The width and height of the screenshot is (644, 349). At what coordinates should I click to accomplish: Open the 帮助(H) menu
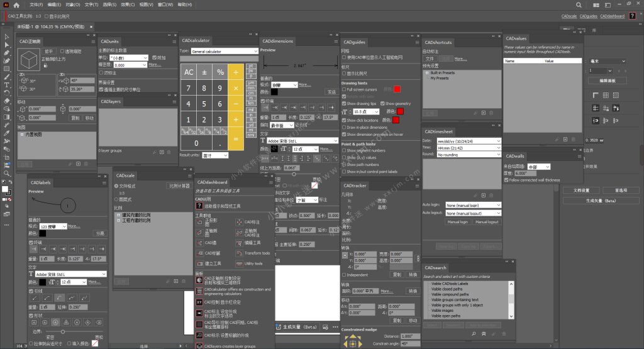(185, 5)
